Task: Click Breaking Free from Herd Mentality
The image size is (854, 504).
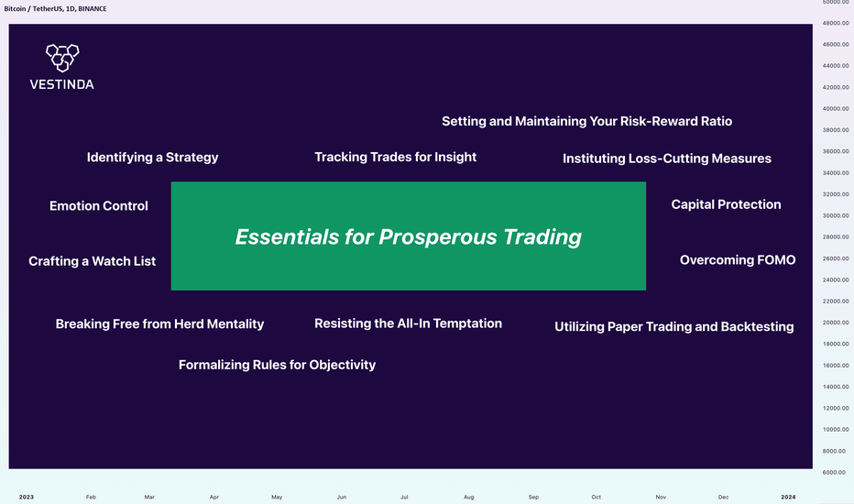Action: (159, 324)
